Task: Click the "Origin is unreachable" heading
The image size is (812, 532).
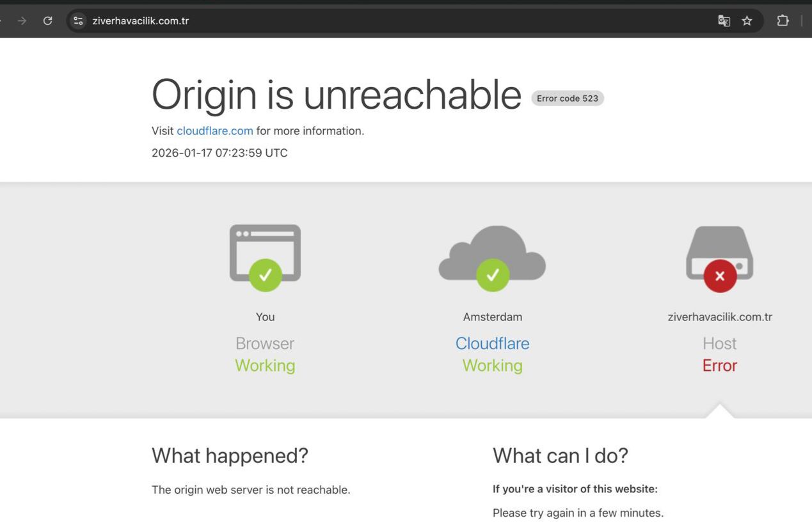Action: (337, 95)
